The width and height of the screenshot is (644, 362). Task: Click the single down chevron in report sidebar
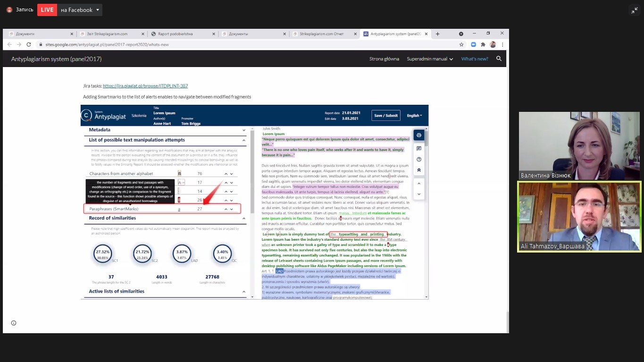click(x=418, y=194)
